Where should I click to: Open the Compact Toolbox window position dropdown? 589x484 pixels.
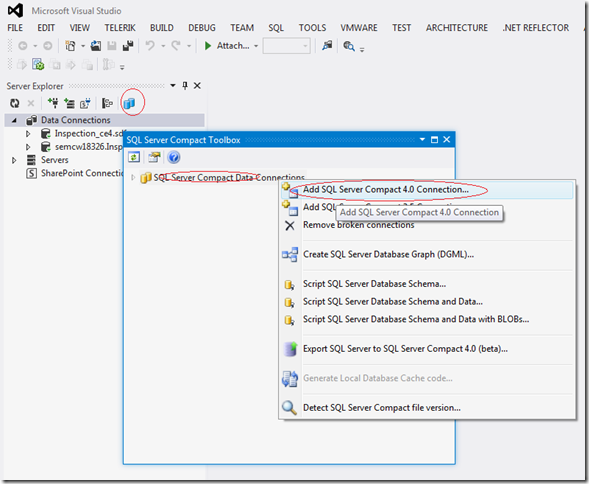pos(422,139)
